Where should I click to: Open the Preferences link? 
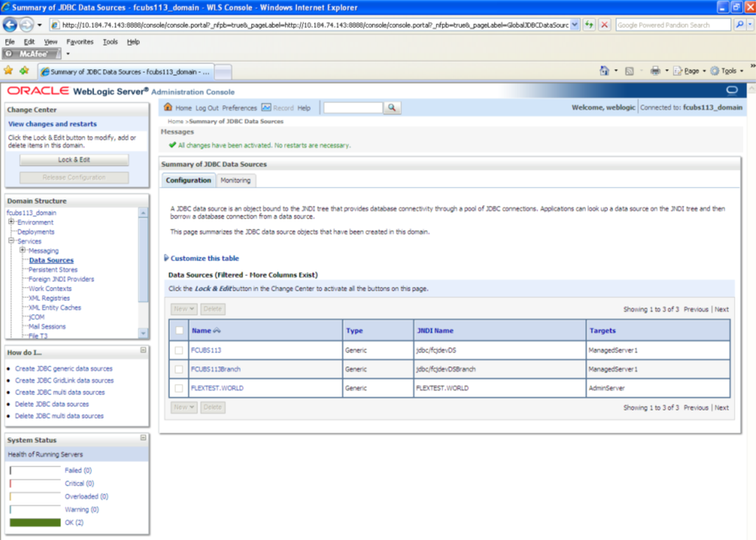[x=239, y=108]
